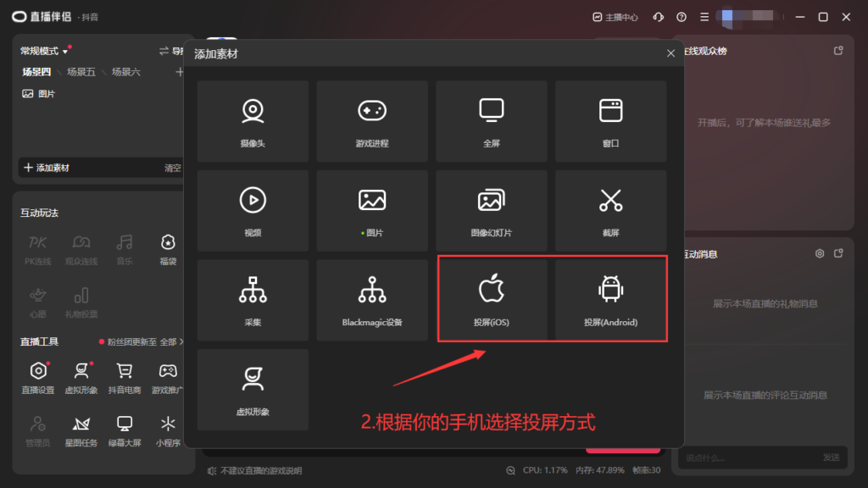Image resolution: width=868 pixels, height=488 pixels.
Task: Add a 视频 video source
Action: coord(253,210)
